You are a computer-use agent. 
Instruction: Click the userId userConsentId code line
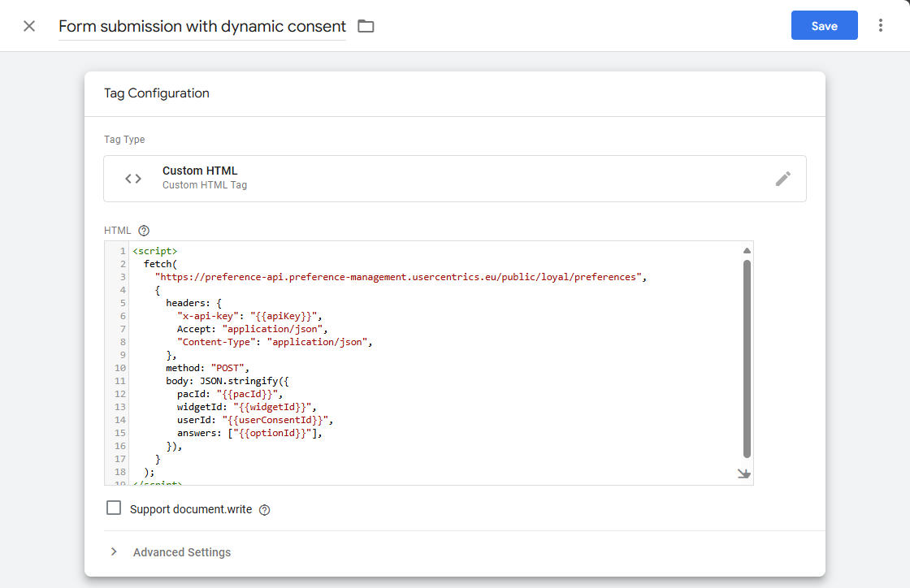pyautogui.click(x=255, y=420)
